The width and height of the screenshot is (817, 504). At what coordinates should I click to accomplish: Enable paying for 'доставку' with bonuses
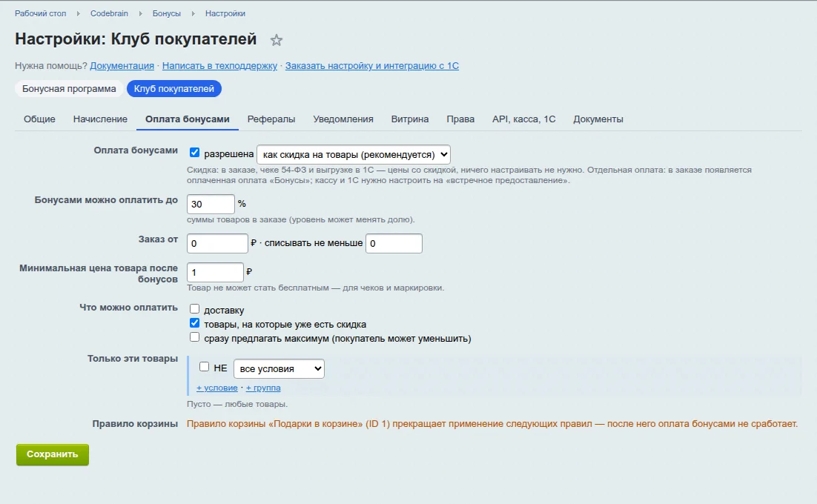[x=194, y=309]
